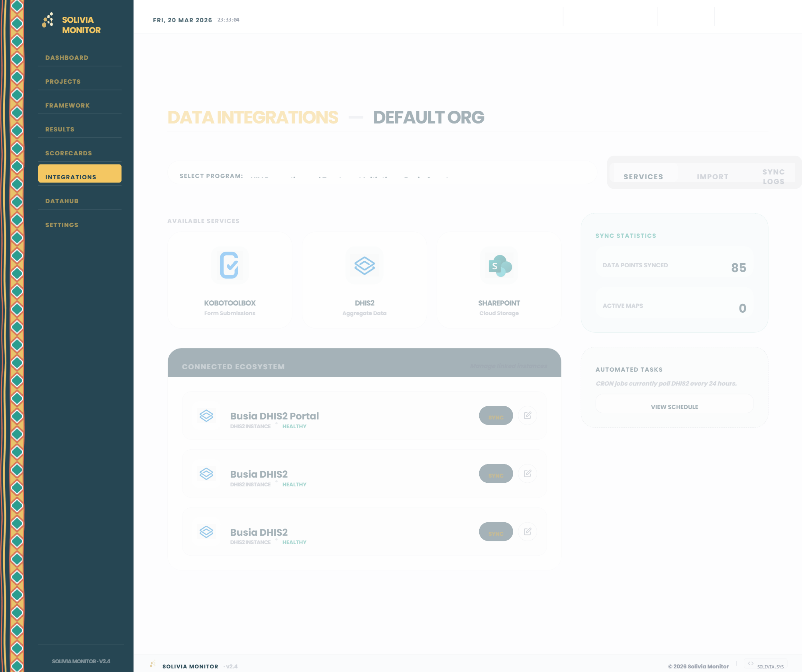Screen dimensions: 802x672
Task: Click the edit icon on the last Busia DHIS2 instance
Action: coord(527,531)
